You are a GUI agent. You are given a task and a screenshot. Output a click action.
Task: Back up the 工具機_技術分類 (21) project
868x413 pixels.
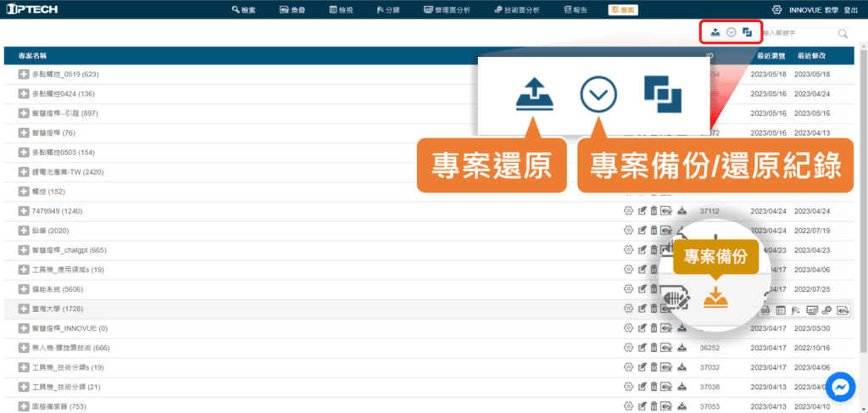(x=682, y=387)
